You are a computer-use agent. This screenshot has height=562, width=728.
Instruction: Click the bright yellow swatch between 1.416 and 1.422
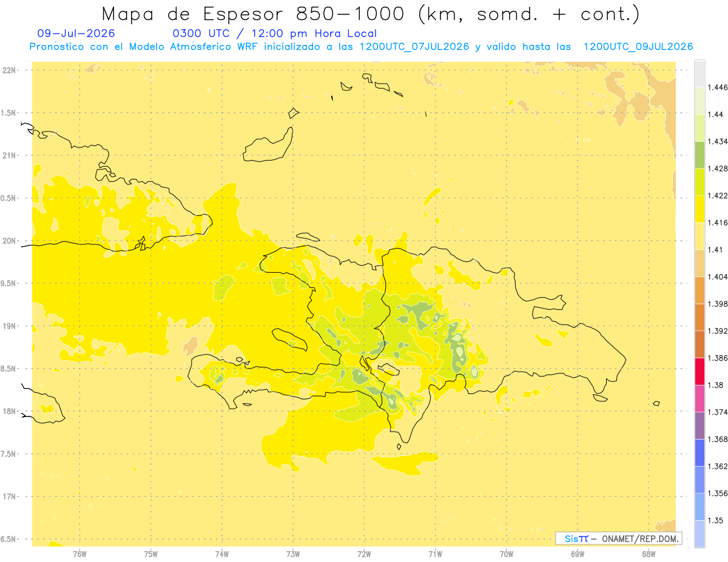[x=699, y=209]
